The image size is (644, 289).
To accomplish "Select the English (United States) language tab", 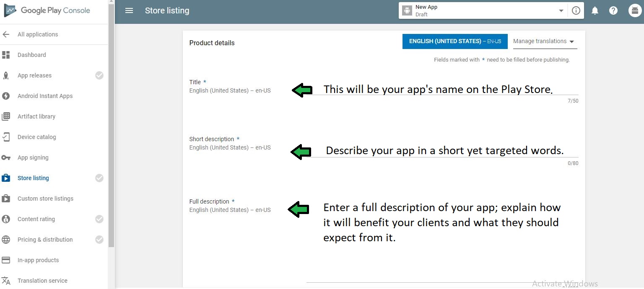I will (455, 41).
